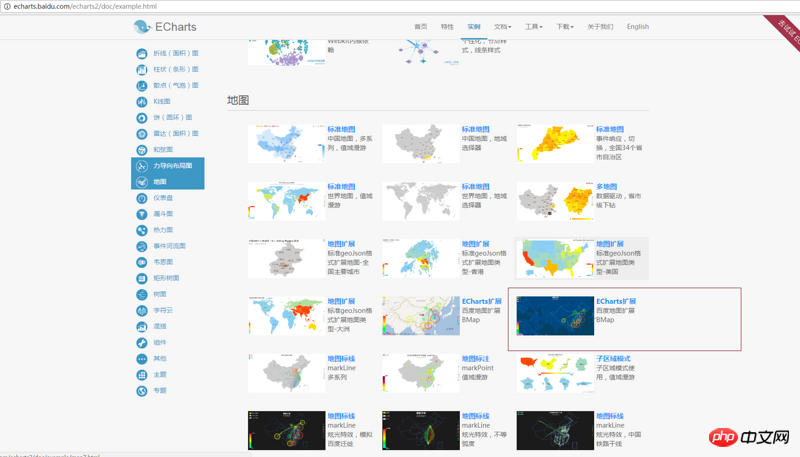Expand the 文档 dropdown in the navbar

[502, 27]
